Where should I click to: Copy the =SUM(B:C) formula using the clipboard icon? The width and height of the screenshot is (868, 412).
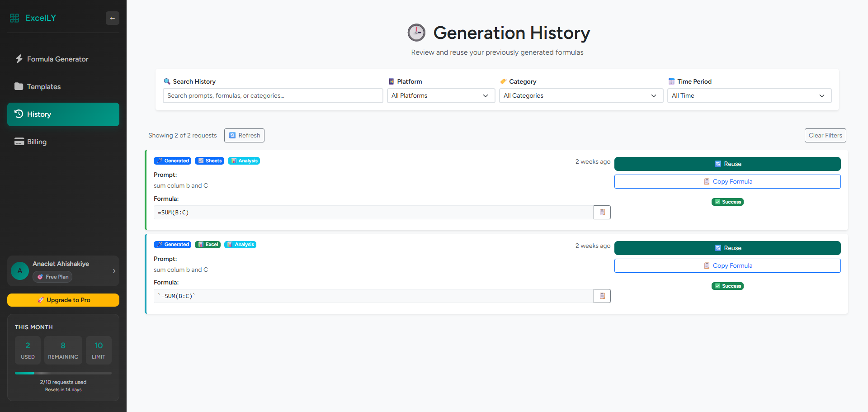pos(602,212)
